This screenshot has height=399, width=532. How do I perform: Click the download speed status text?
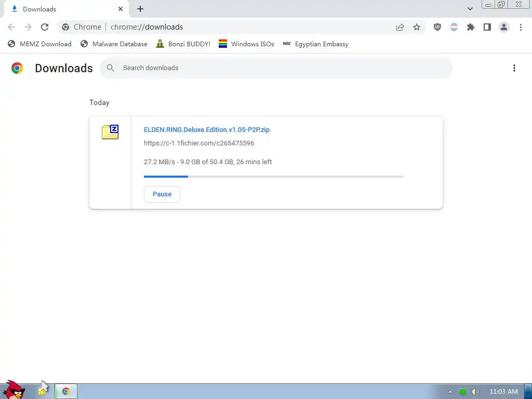click(x=208, y=162)
